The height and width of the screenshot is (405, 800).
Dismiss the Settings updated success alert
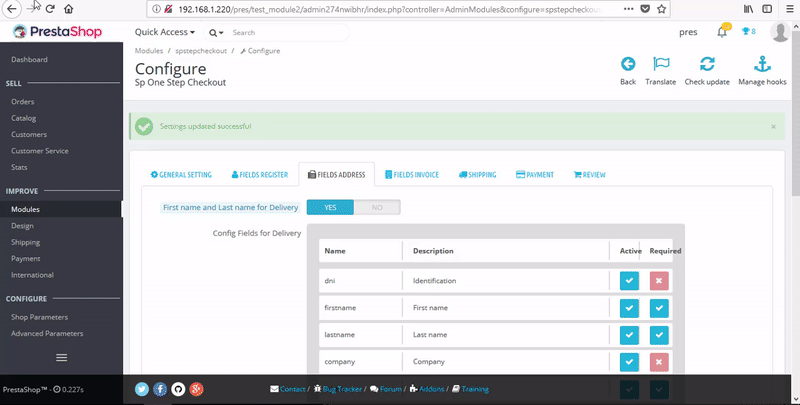[773, 126]
